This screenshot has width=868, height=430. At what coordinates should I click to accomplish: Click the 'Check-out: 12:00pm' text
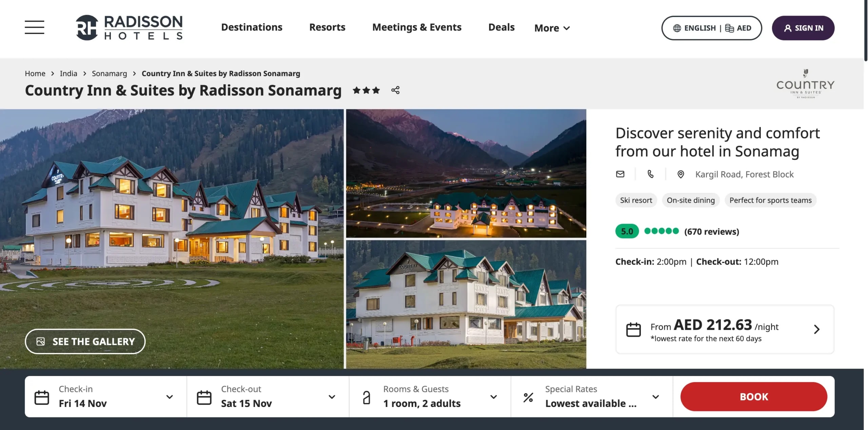(737, 262)
